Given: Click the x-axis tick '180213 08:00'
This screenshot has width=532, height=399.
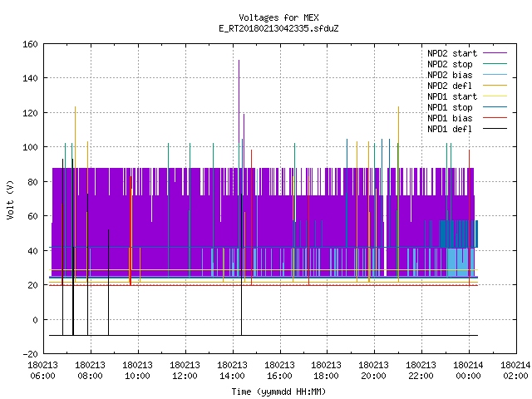Looking at the screenshot, I should click(91, 371).
